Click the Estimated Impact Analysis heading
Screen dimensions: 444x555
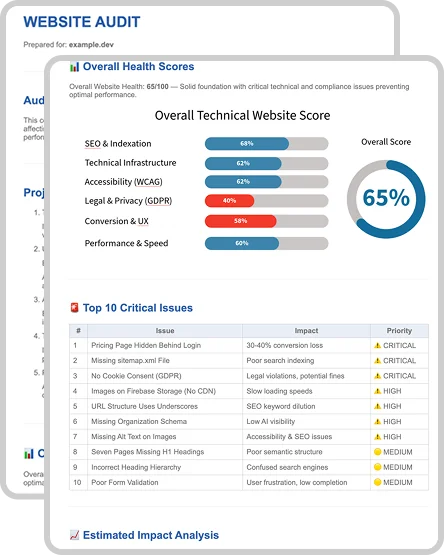pos(151,535)
